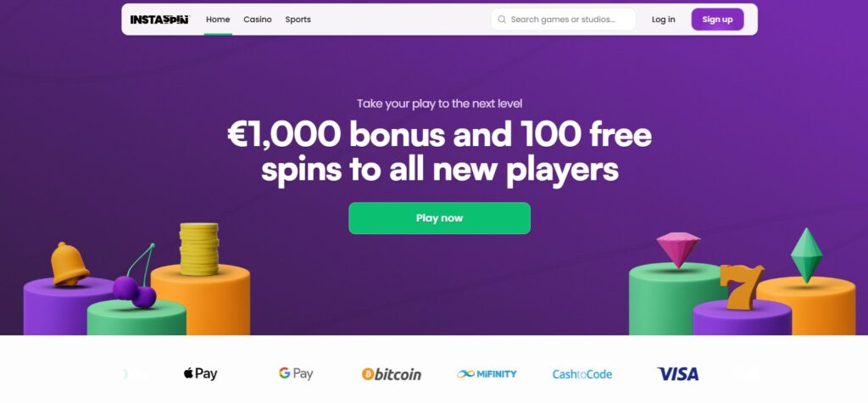
Task: Click the search magnifier icon
Action: (x=503, y=20)
